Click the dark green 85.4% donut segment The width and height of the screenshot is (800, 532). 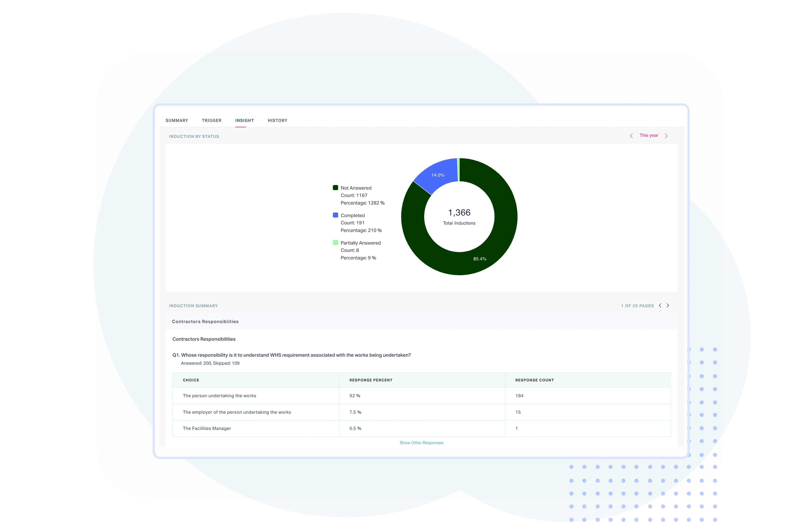coord(480,259)
